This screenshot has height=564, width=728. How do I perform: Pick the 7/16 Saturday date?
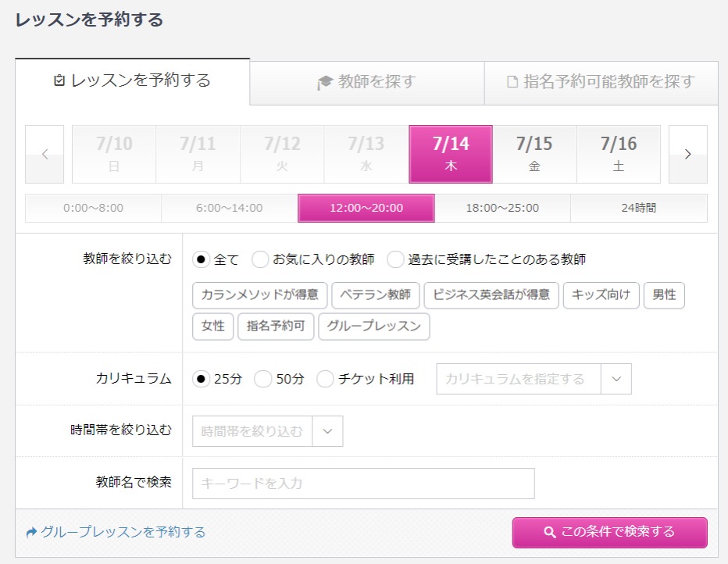click(x=619, y=154)
